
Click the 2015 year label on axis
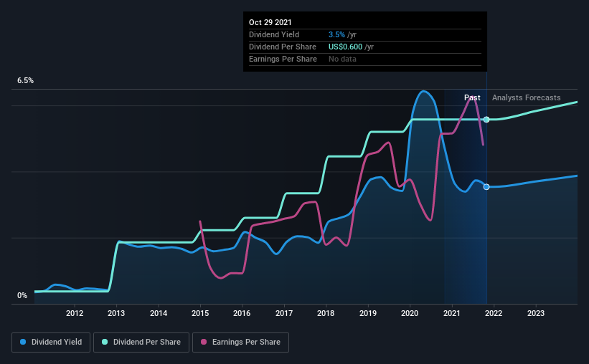[200, 313]
